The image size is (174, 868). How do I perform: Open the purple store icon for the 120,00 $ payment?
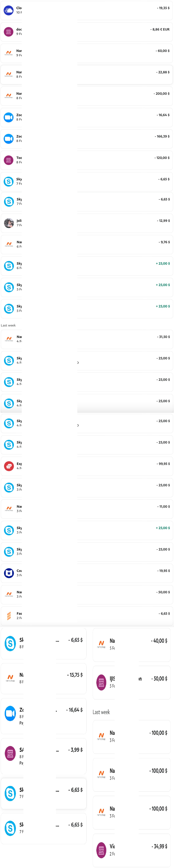[x=8, y=160]
